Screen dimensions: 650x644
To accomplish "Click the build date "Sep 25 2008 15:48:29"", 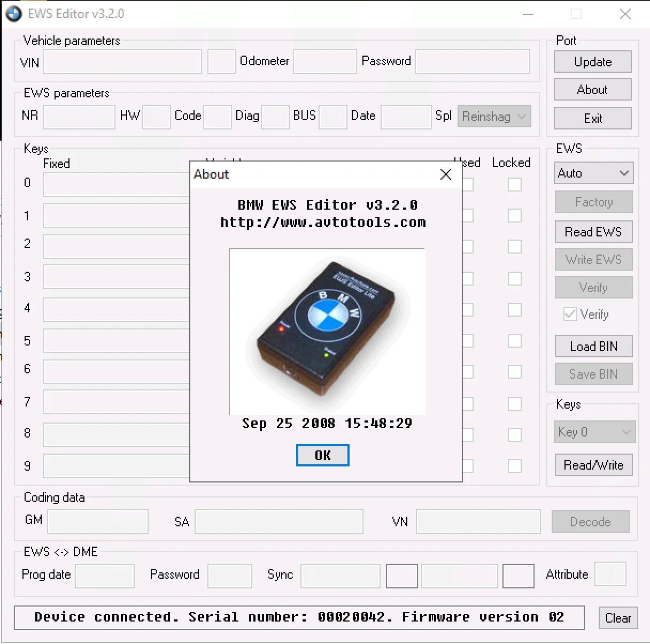I will click(x=327, y=424).
